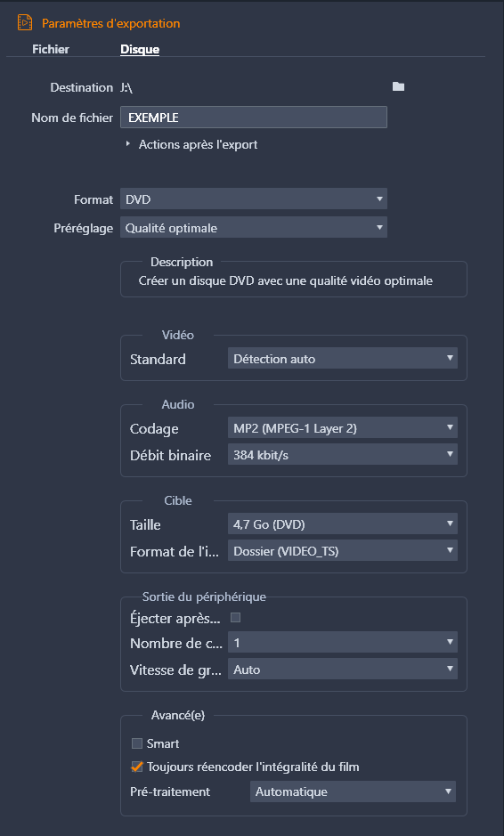Screen dimensions: 504x836
Task: Switch to the Fichier tab
Action: 51,49
